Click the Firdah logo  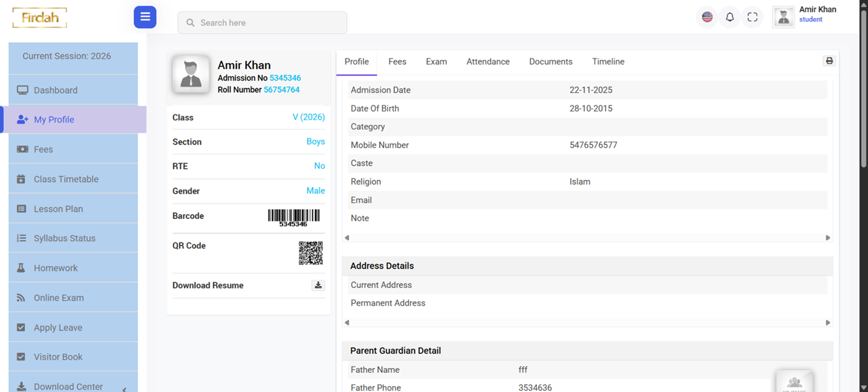40,18
